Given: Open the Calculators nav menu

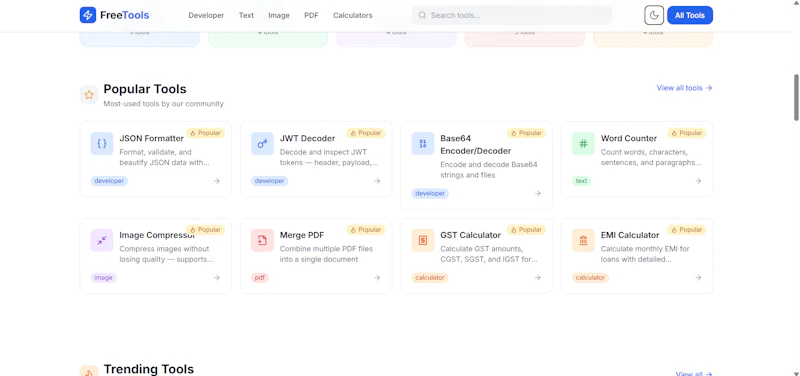Looking at the screenshot, I should pos(353,15).
